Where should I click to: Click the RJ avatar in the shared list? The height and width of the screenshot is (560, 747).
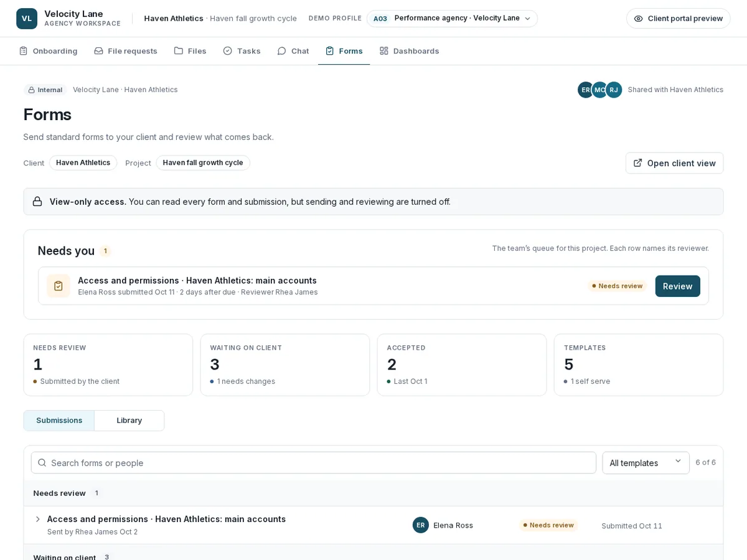tap(614, 90)
